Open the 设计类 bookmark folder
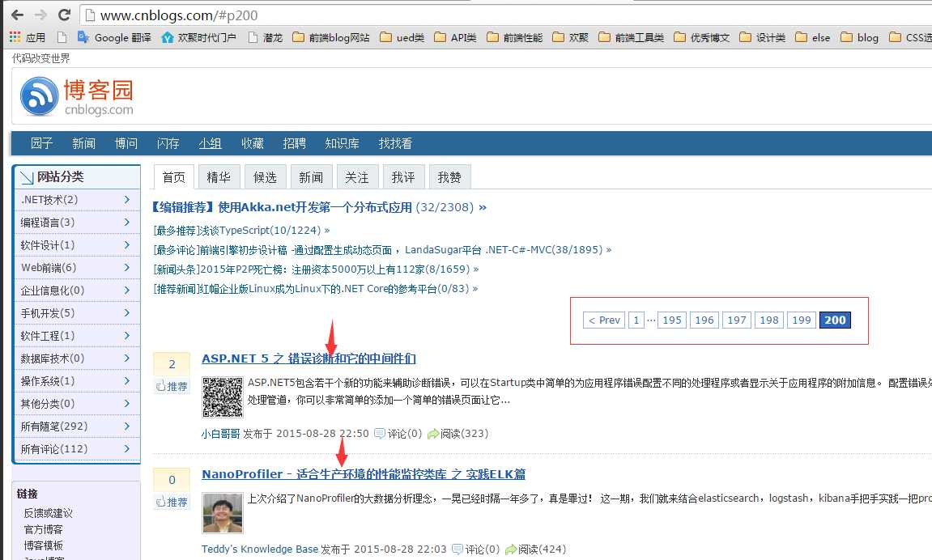The image size is (932, 560). click(x=763, y=37)
